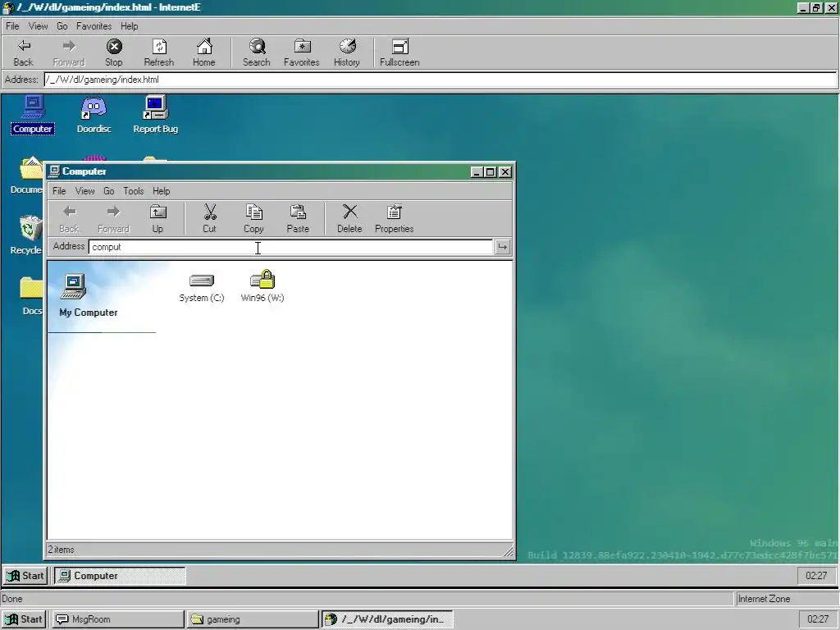Image resolution: width=840 pixels, height=630 pixels.
Task: Refresh the InternetE page
Action: (158, 52)
